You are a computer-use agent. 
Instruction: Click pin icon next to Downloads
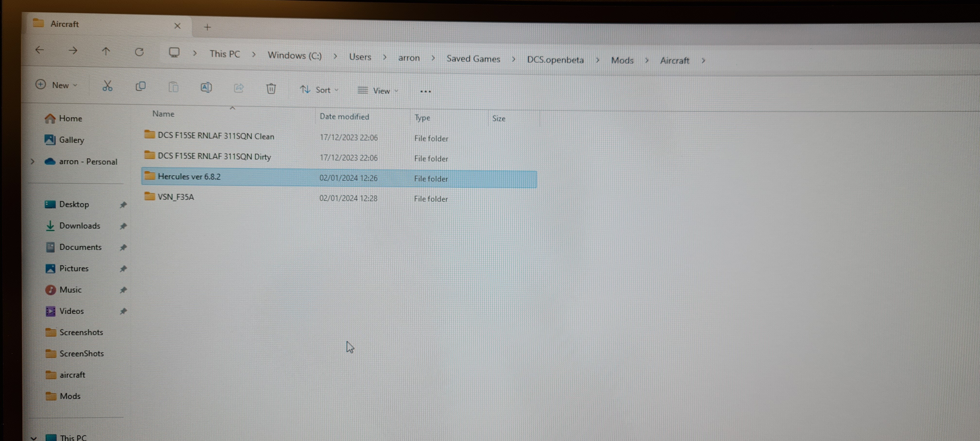pos(123,226)
